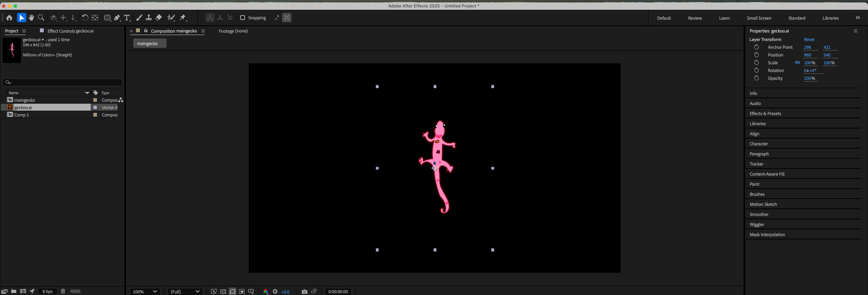Image resolution: width=868 pixels, height=295 pixels.
Task: Select the Roto Brush tool
Action: [171, 18]
